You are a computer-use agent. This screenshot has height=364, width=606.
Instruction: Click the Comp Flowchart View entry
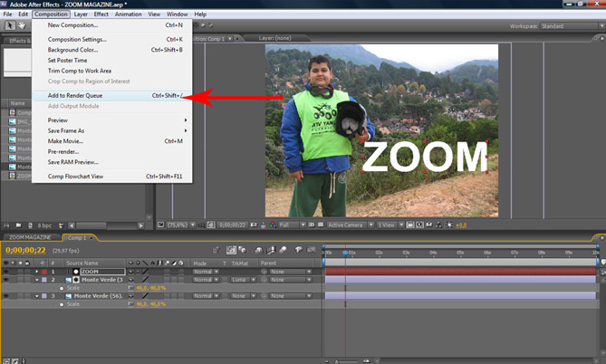click(x=75, y=176)
